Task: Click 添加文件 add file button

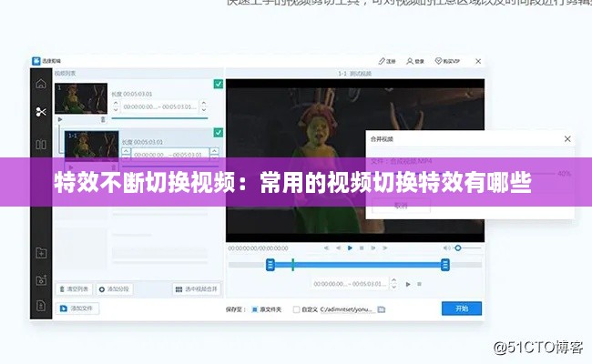Action: click(77, 308)
